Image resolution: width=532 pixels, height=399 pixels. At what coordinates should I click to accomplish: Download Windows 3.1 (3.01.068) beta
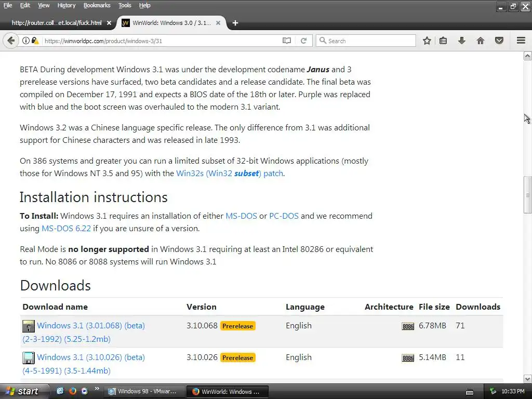[84, 332]
